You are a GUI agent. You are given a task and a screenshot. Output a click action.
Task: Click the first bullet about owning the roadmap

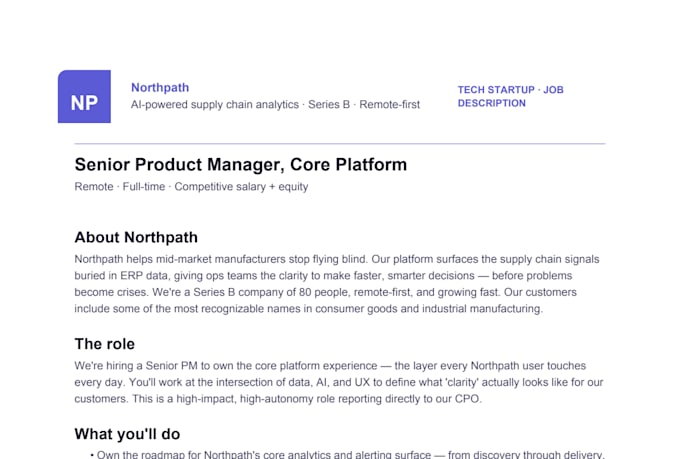[x=347, y=455]
